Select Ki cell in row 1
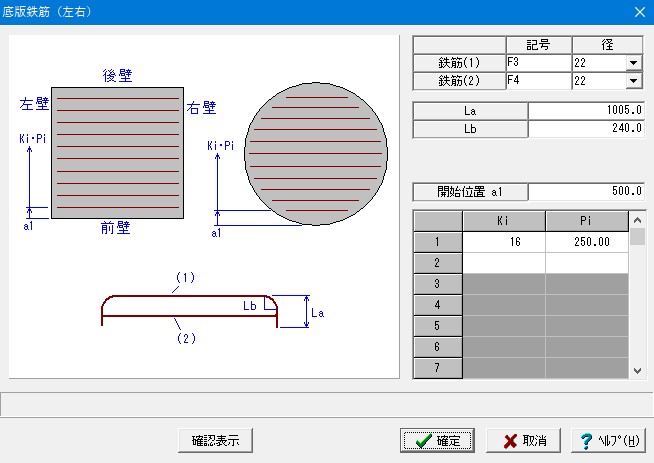This screenshot has height=463, width=654. tap(504, 242)
